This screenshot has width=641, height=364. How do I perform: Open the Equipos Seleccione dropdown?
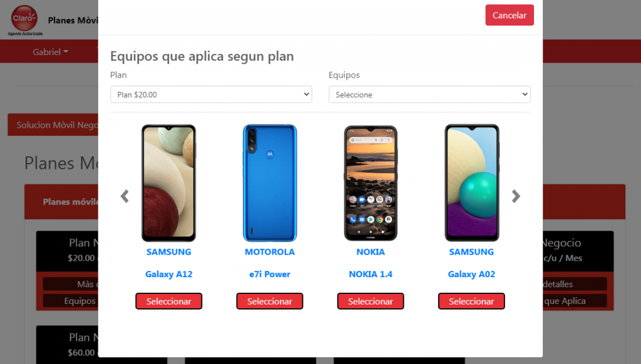pyautogui.click(x=429, y=94)
